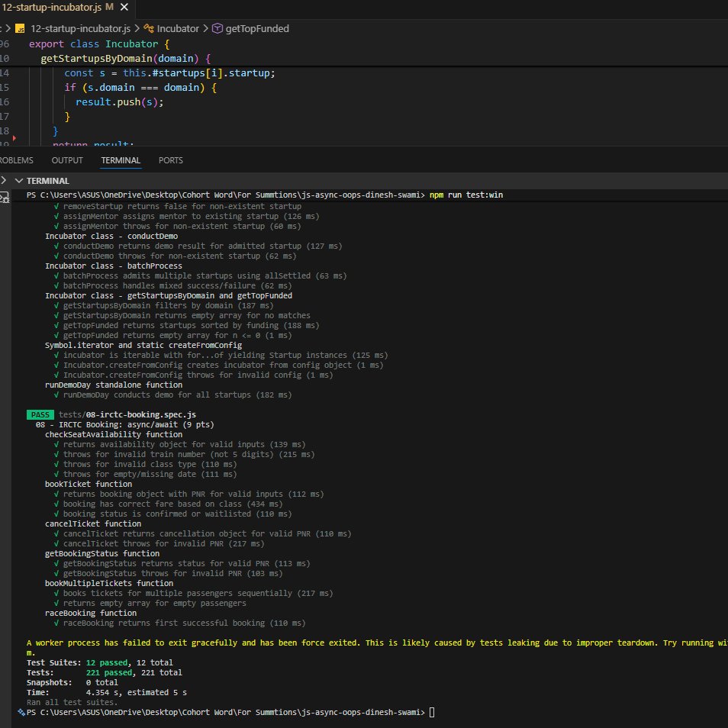The image size is (728, 728).
Task: Click the sticky line 'getStartupsByDomain(domain) {'
Action: click(126, 59)
